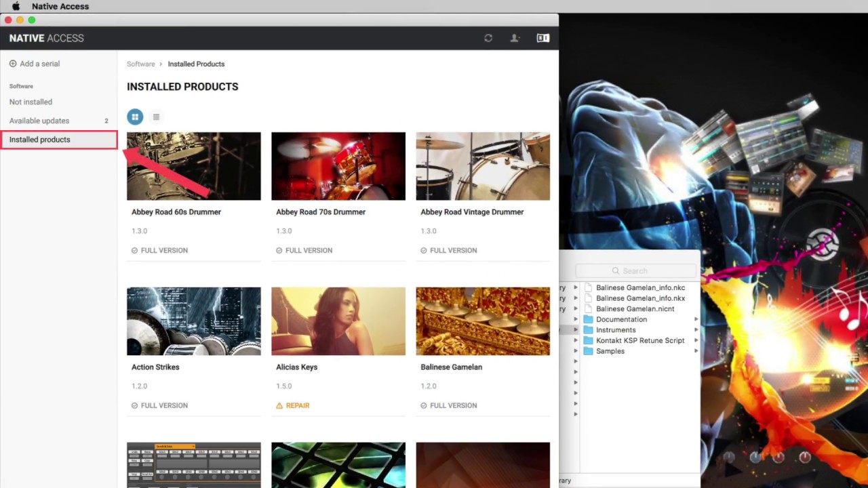Expand Instruments folder arrow in Finder
868x488 pixels.
tap(696, 330)
